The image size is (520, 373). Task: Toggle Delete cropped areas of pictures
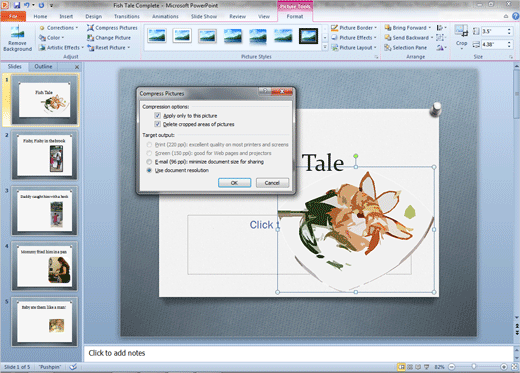pos(158,124)
